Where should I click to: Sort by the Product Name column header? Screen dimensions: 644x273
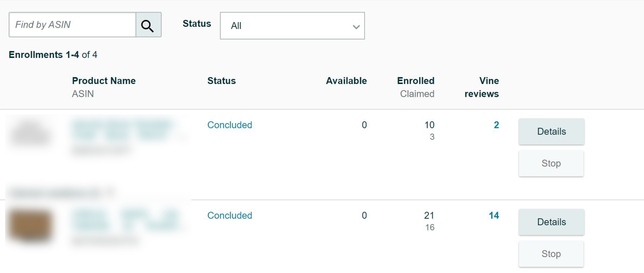point(104,80)
